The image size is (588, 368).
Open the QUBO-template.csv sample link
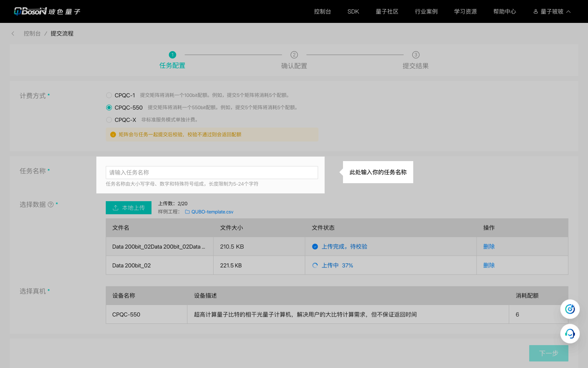212,212
